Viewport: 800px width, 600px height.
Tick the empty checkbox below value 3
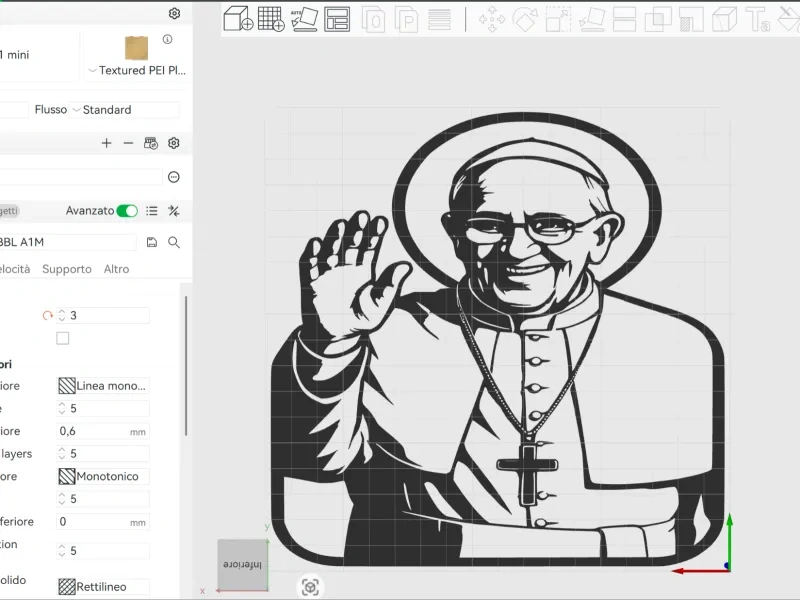[x=63, y=338]
